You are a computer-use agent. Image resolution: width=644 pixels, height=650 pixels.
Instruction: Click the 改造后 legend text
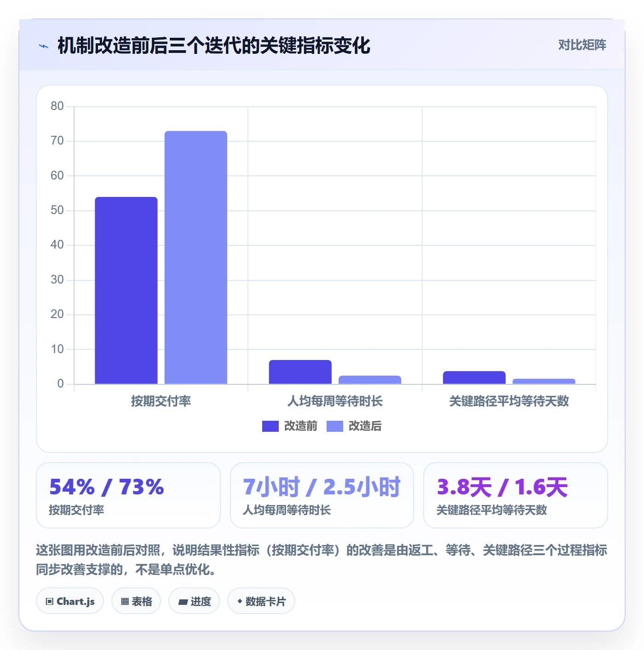point(365,426)
